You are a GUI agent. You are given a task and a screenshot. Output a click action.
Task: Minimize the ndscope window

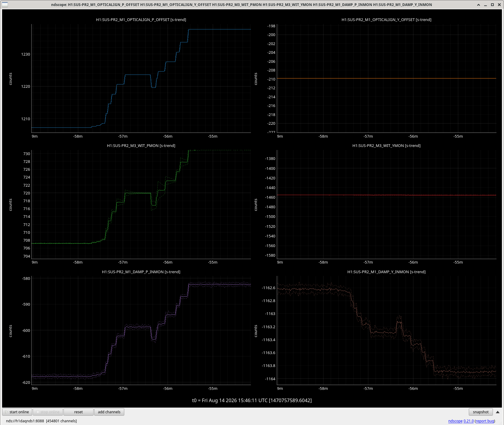pyautogui.click(x=486, y=5)
